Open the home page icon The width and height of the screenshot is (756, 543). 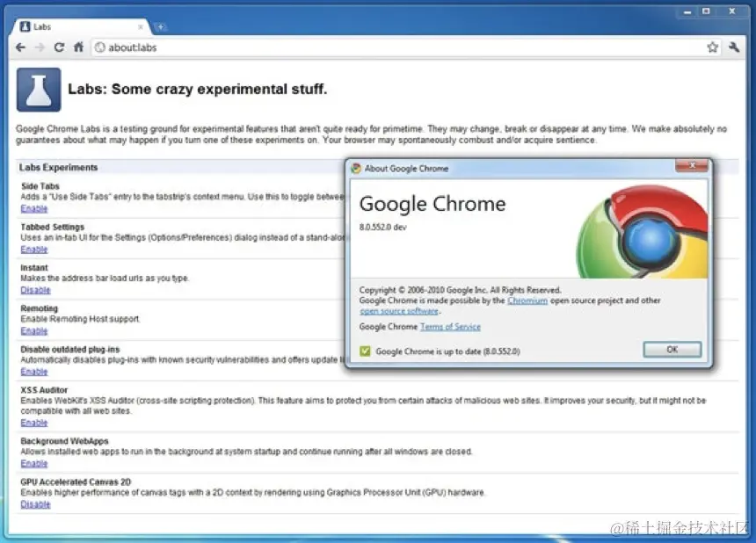[78, 47]
